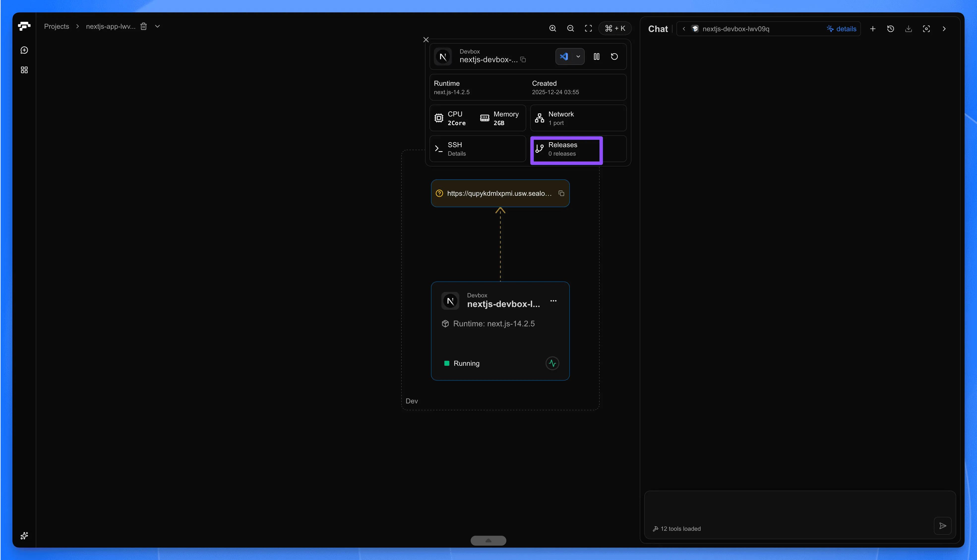The image size is (977, 560).
Task: Open the devbox monitoring activity icon
Action: [552, 363]
